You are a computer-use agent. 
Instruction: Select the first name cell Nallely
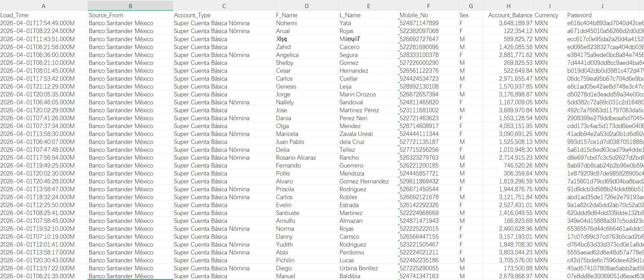(307, 102)
